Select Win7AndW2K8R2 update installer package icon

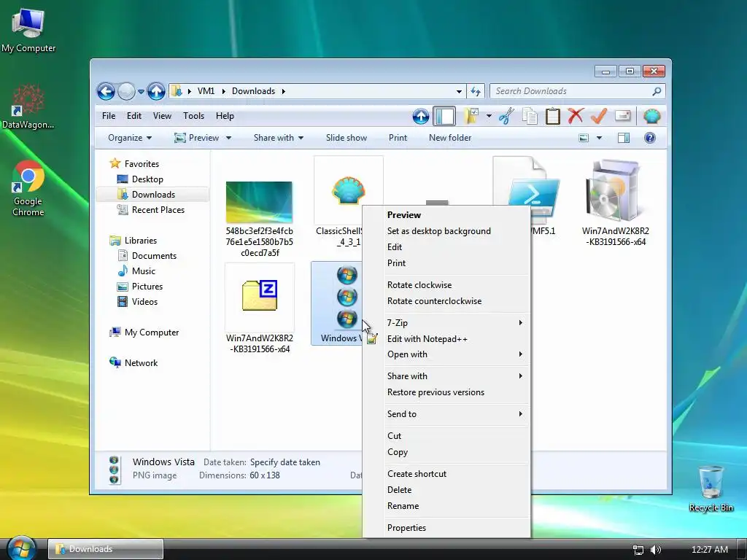pyautogui.click(x=614, y=192)
